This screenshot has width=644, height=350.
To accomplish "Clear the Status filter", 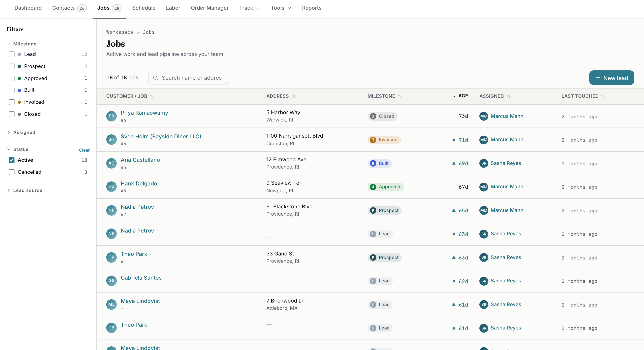I will point(84,150).
